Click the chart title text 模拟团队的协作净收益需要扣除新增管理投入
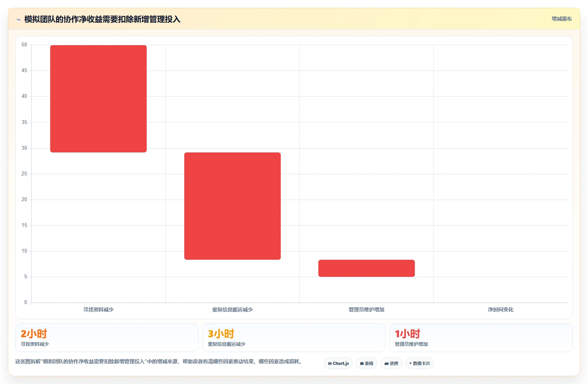The image size is (588, 384). tap(102, 19)
